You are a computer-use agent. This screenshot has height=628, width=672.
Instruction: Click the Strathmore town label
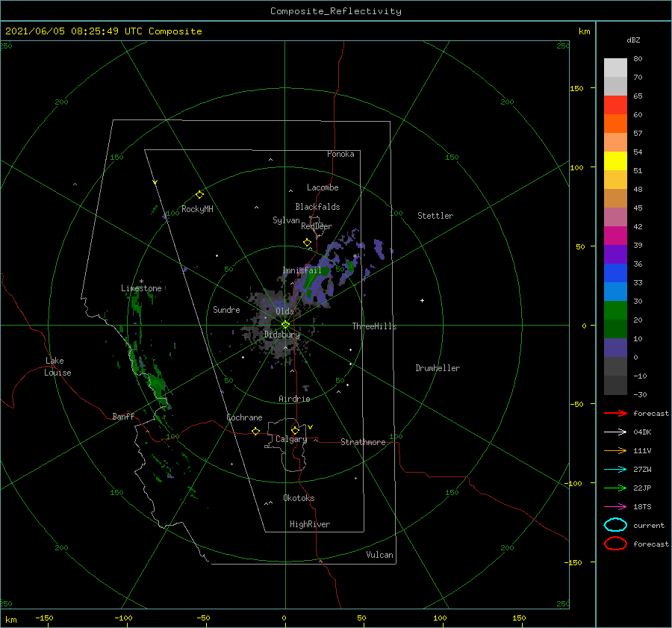[363, 442]
